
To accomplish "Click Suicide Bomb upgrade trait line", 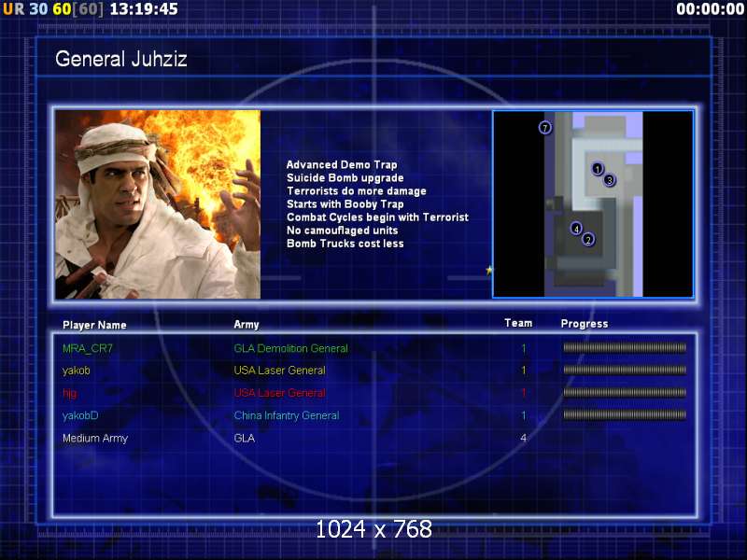I will [345, 178].
